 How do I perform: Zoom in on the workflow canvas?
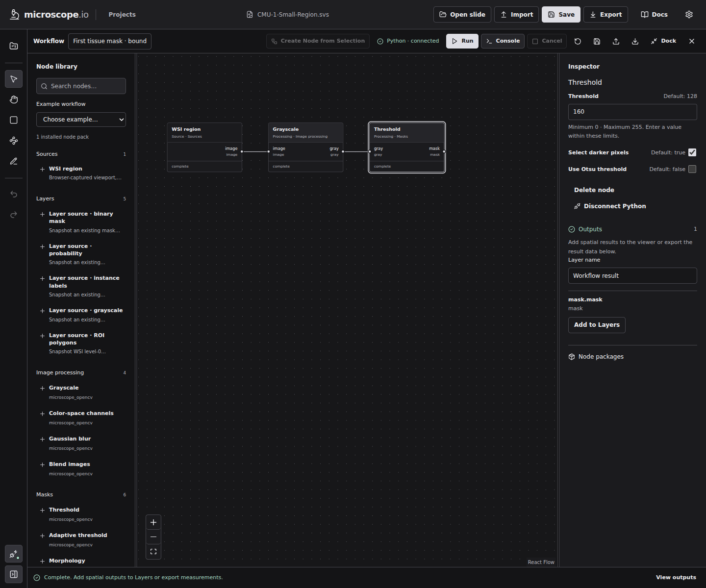click(x=153, y=522)
